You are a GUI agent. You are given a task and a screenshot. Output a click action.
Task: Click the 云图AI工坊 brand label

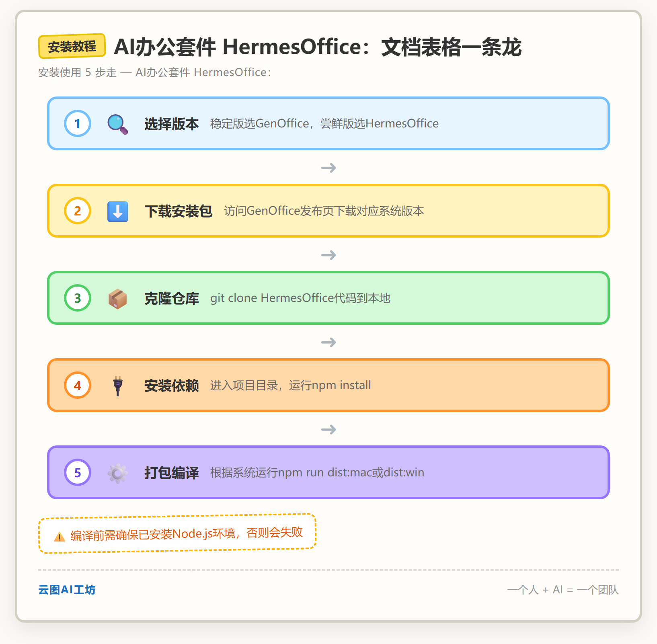click(x=67, y=590)
